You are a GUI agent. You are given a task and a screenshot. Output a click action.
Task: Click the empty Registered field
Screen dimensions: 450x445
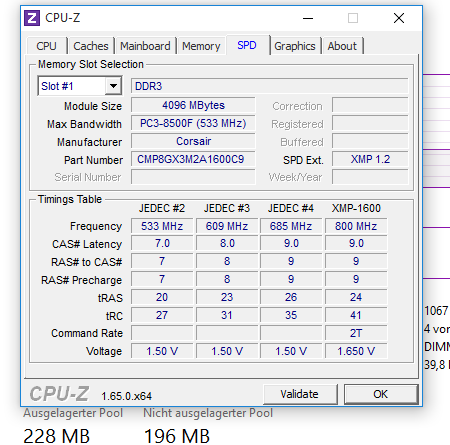point(370,123)
